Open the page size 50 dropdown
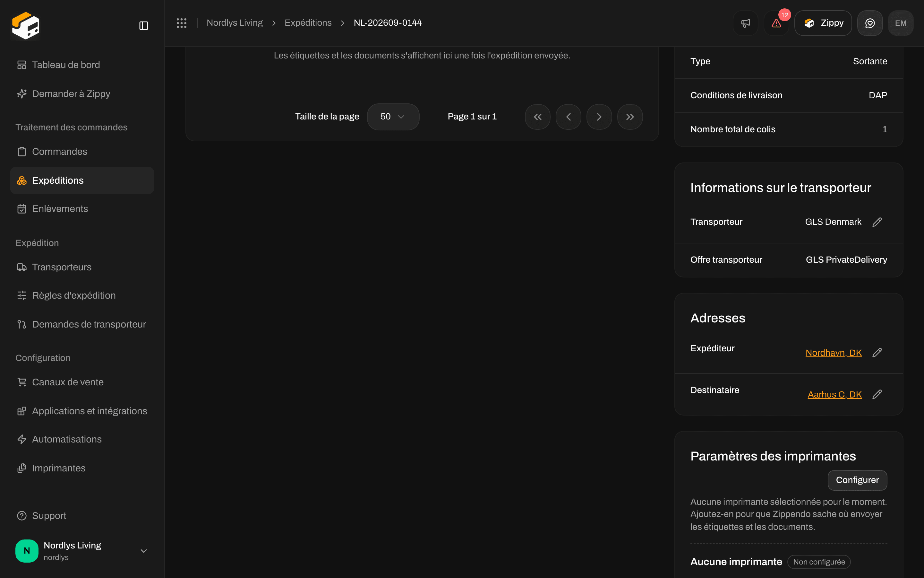Image resolution: width=924 pixels, height=578 pixels. (x=393, y=117)
